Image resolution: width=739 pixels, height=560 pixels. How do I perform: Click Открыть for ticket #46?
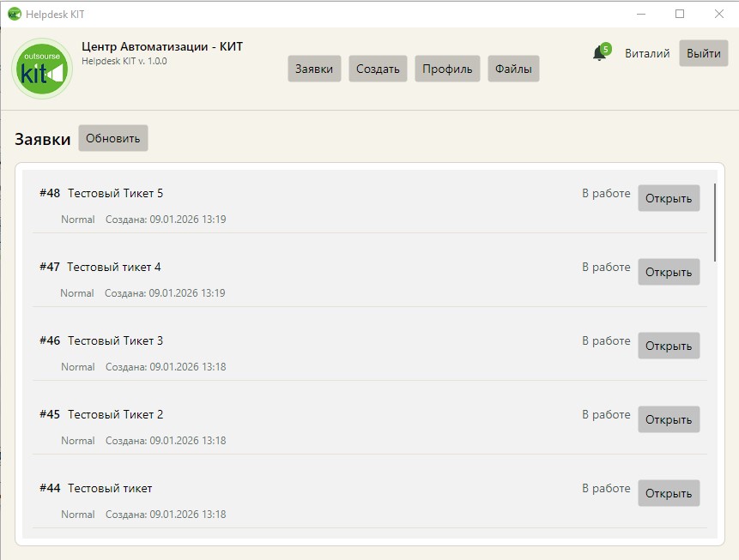669,346
